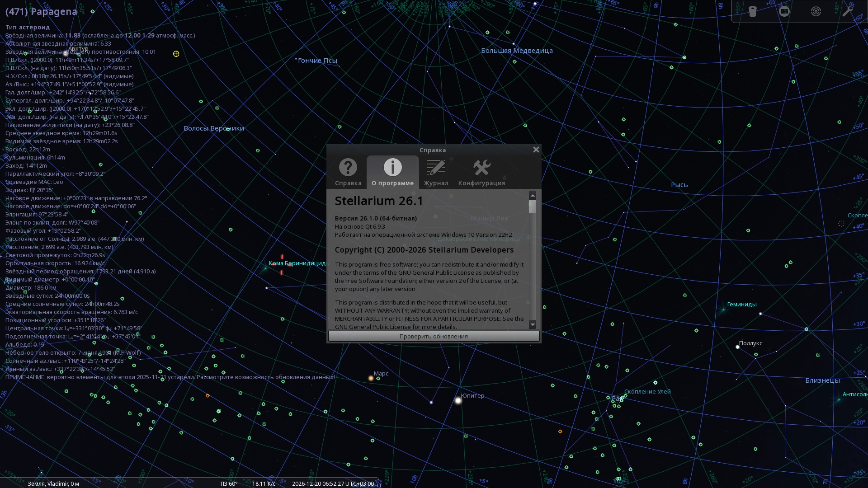The height and width of the screenshot is (488, 868).
Task: Close the Справка dialog
Action: (x=536, y=150)
